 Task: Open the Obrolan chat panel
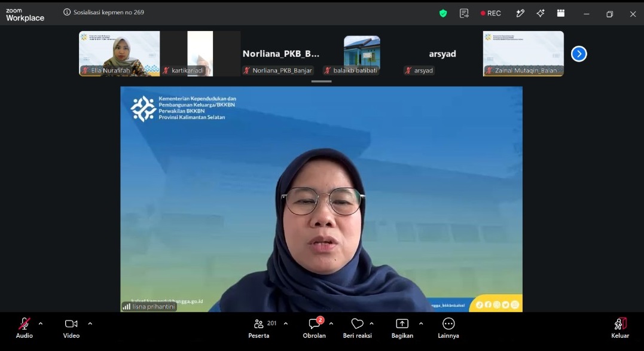(314, 328)
